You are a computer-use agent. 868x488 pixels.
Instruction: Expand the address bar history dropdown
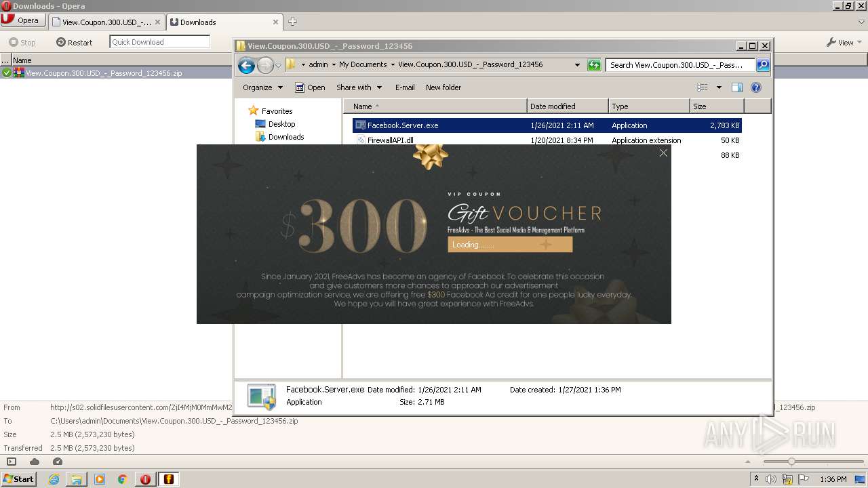point(577,65)
